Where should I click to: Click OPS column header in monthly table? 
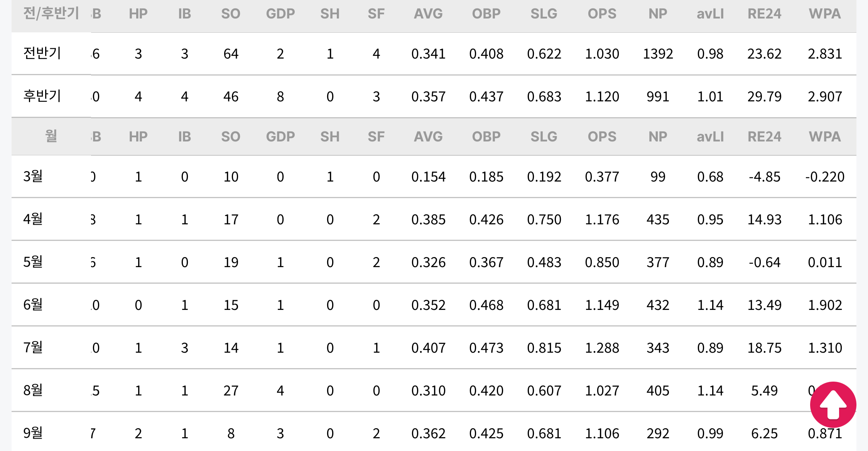coord(602,137)
